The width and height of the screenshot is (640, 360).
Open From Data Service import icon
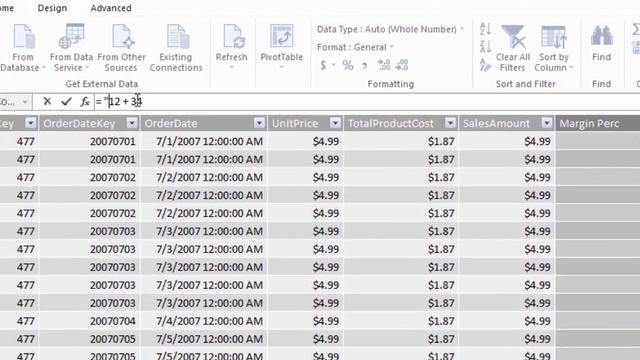coord(71,37)
